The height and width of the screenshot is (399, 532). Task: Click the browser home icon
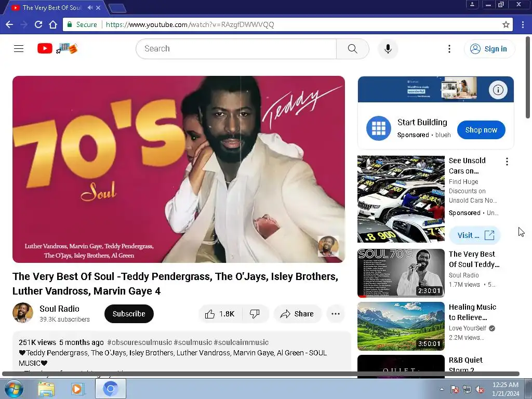53,24
